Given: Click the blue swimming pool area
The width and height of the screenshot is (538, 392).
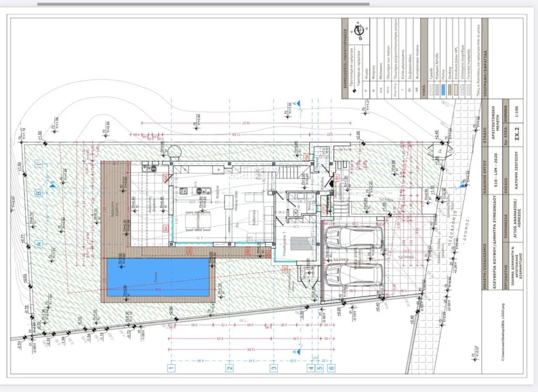Looking at the screenshot, I should [x=158, y=277].
